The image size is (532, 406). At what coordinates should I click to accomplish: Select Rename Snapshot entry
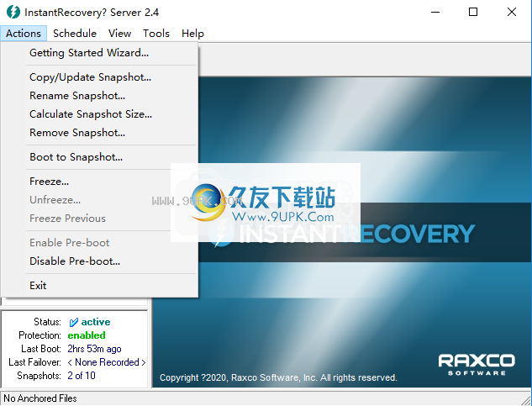tap(99, 95)
